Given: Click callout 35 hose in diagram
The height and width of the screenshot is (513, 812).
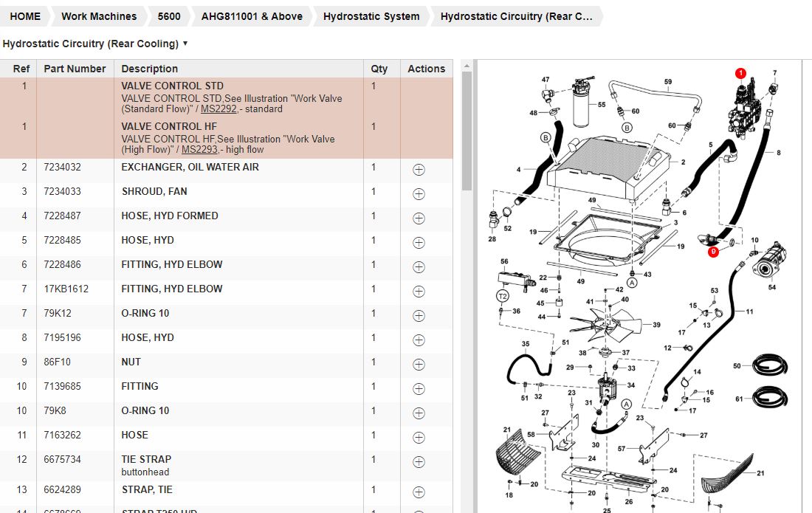Looking at the screenshot, I should 526,344.
